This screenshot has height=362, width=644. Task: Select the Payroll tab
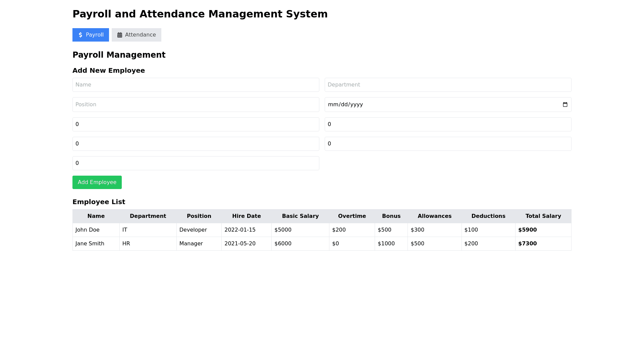coord(91,35)
